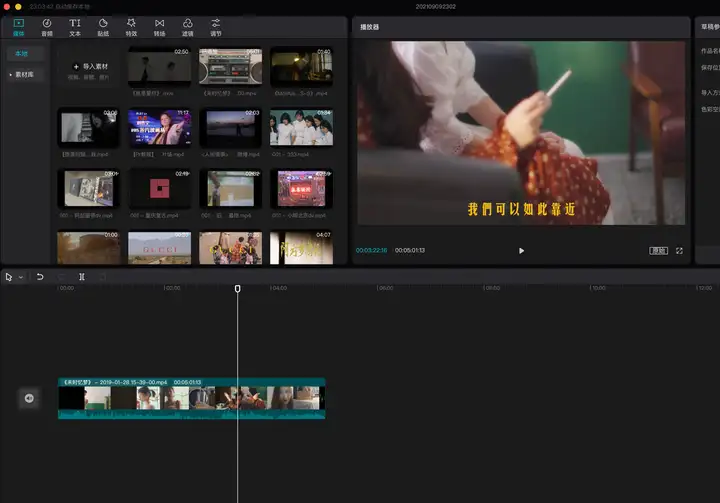
Task: Delete the selected clip
Action: click(103, 277)
